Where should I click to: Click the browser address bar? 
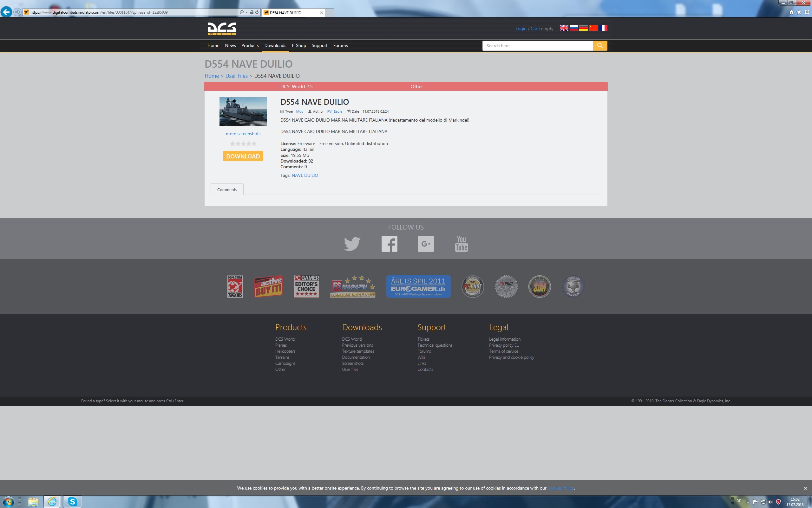pyautogui.click(x=131, y=12)
